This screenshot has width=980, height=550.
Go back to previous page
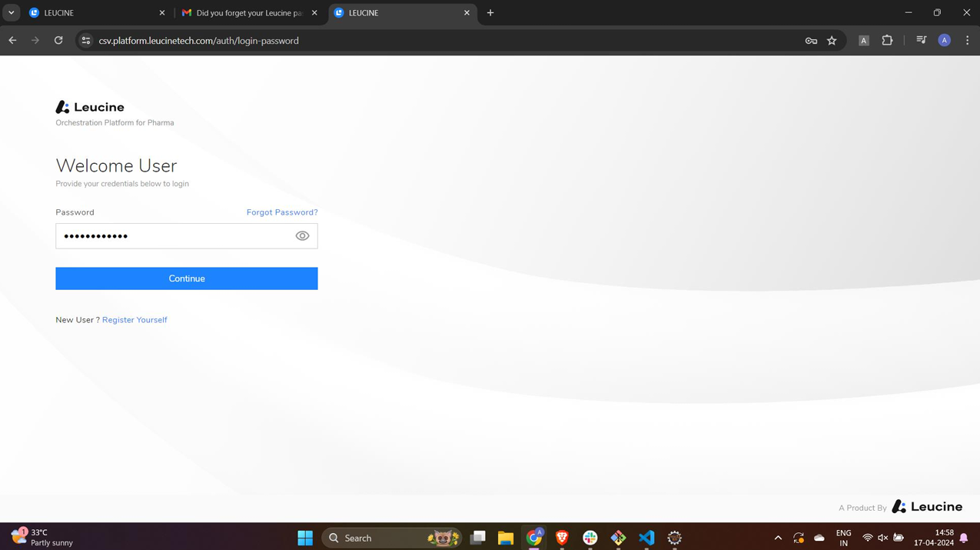[12, 41]
